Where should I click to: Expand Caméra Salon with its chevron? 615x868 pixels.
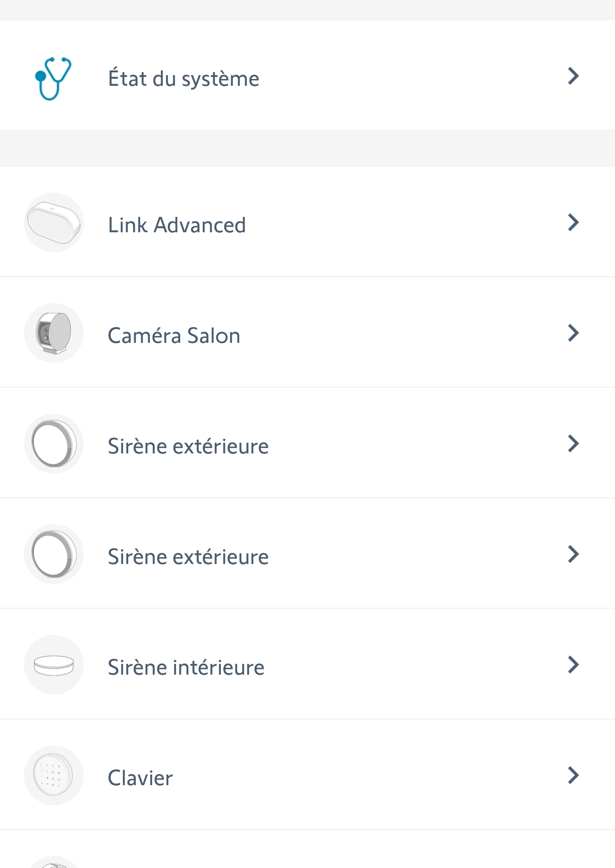point(573,333)
